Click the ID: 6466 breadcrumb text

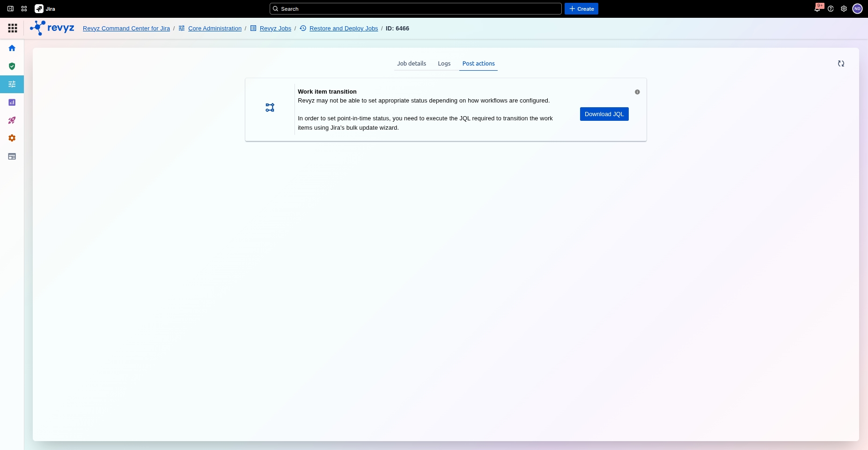[x=397, y=29]
